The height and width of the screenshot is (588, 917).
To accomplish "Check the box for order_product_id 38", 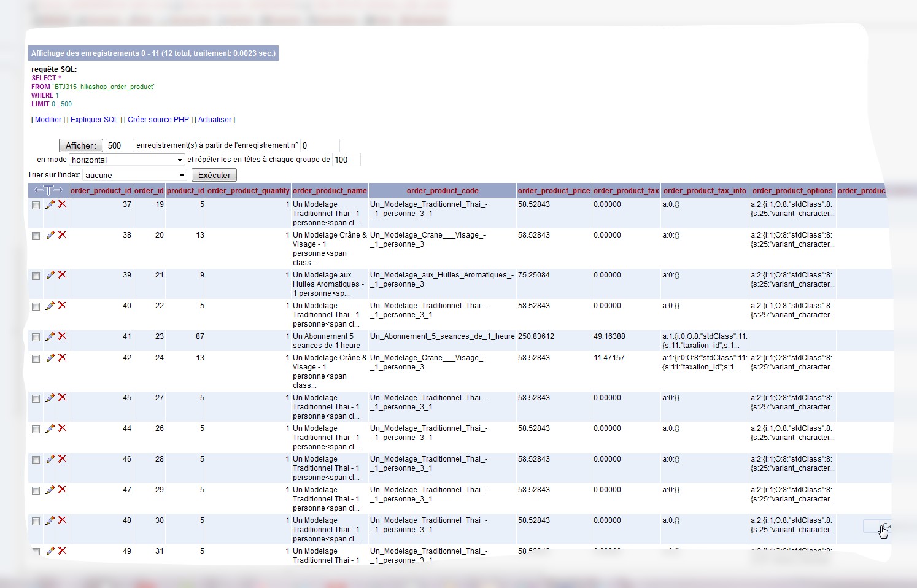I will coord(36,236).
